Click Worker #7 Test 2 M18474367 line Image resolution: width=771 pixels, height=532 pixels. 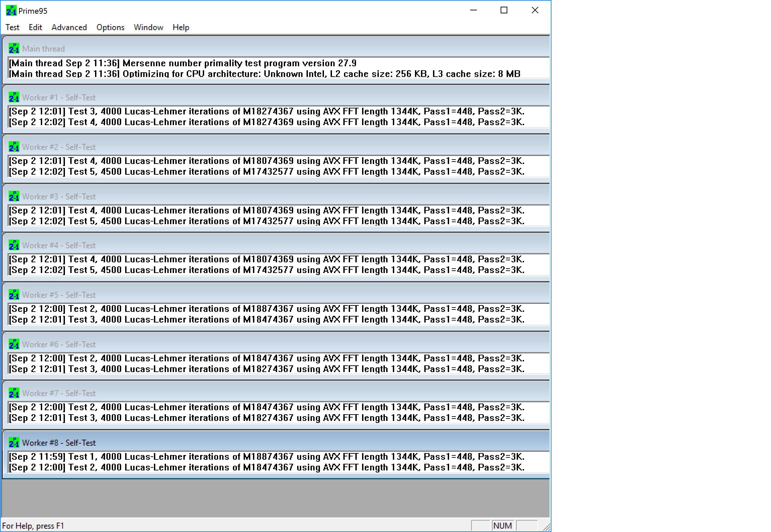[x=267, y=407]
